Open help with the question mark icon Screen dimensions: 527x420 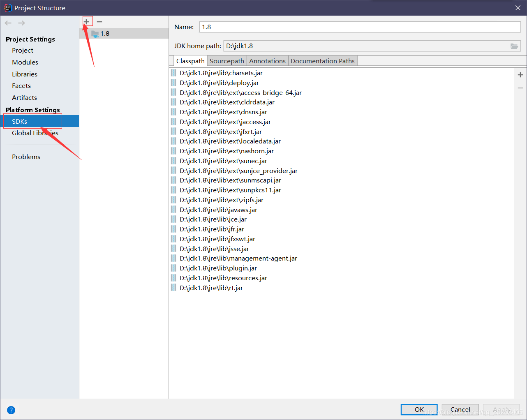coord(11,410)
